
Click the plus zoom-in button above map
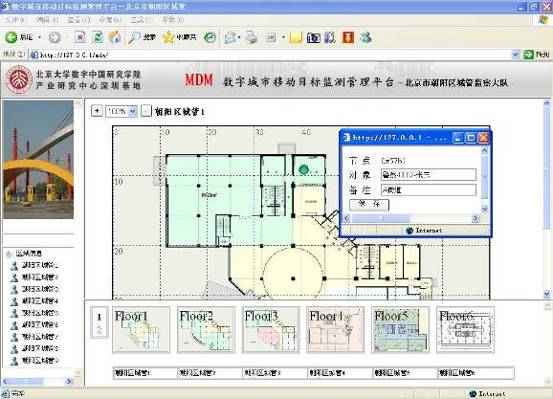(x=97, y=111)
